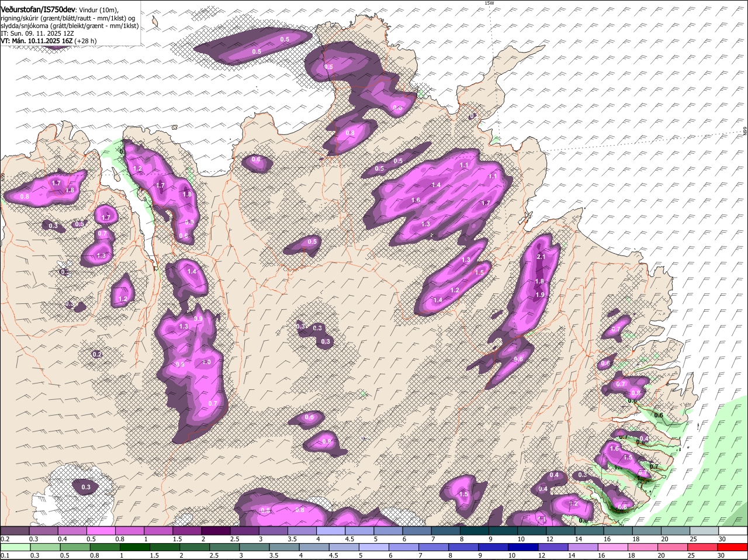Screen dimensions: 748x560
Task: Select the red swatch at 30 in lower legend
Action: click(x=733, y=547)
